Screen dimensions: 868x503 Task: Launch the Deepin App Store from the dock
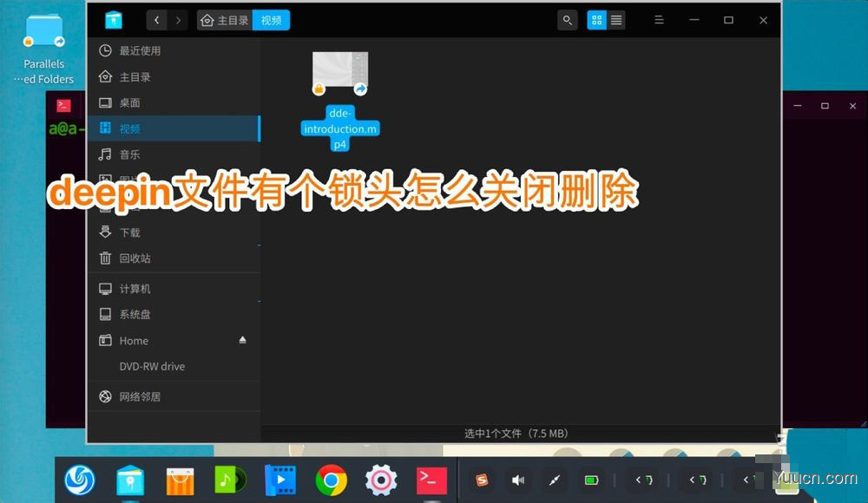(x=180, y=480)
